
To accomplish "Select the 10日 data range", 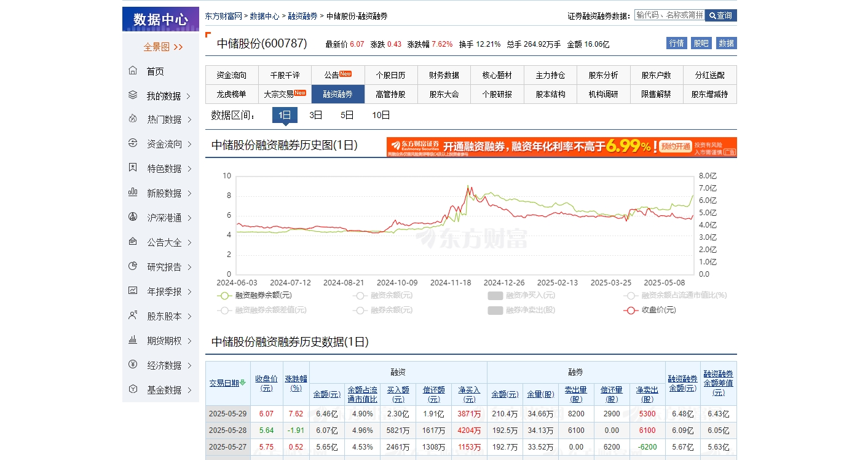I will [x=381, y=115].
